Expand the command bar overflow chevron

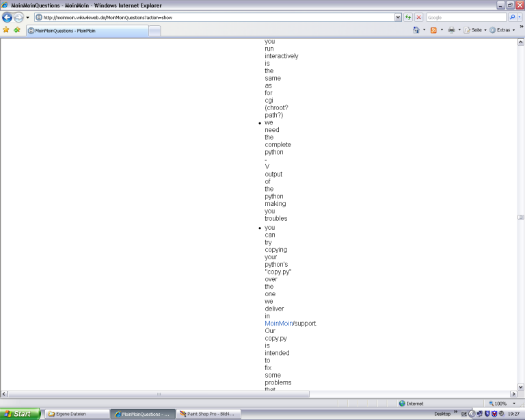pos(522,27)
